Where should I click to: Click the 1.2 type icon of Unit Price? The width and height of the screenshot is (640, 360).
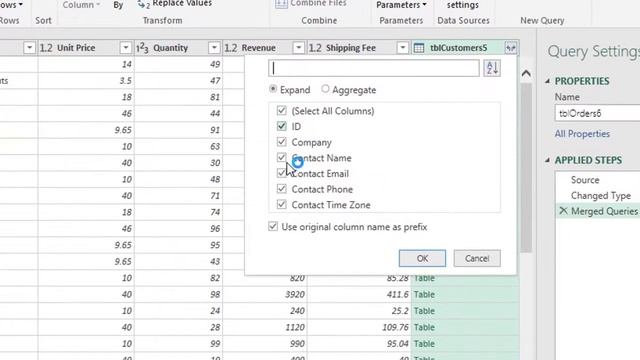(46, 48)
